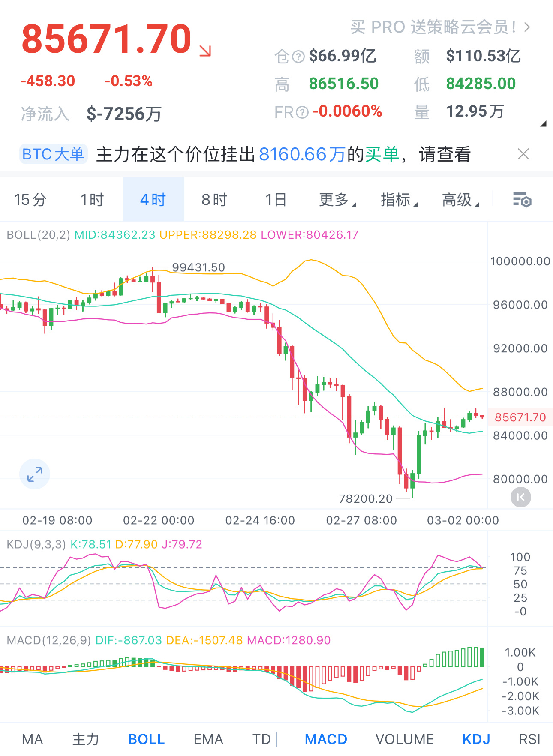Image resolution: width=553 pixels, height=756 pixels.
Task: Tap the 99431.50 high price marker
Action: (198, 267)
